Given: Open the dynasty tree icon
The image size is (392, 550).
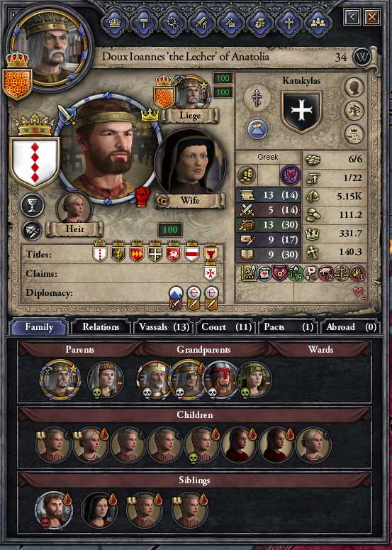Looking at the screenshot, I should [354, 111].
